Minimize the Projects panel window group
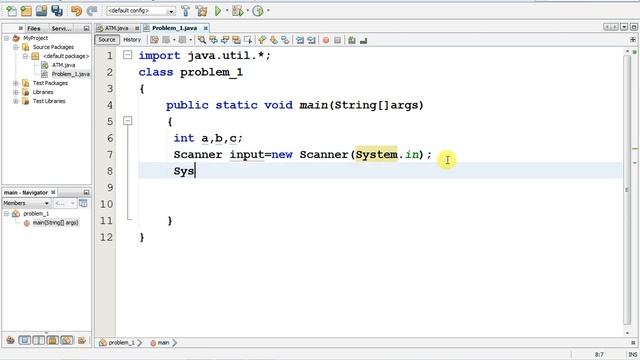Viewport: 640px width, 360px height. (86, 28)
